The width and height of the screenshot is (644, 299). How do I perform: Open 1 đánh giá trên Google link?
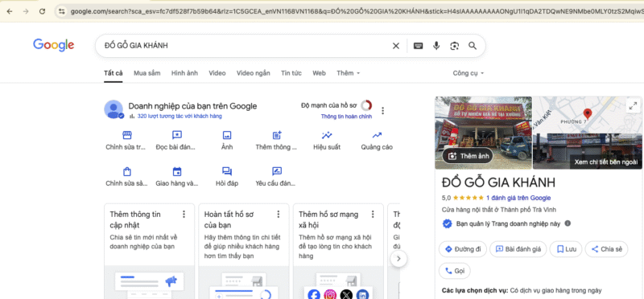point(518,198)
